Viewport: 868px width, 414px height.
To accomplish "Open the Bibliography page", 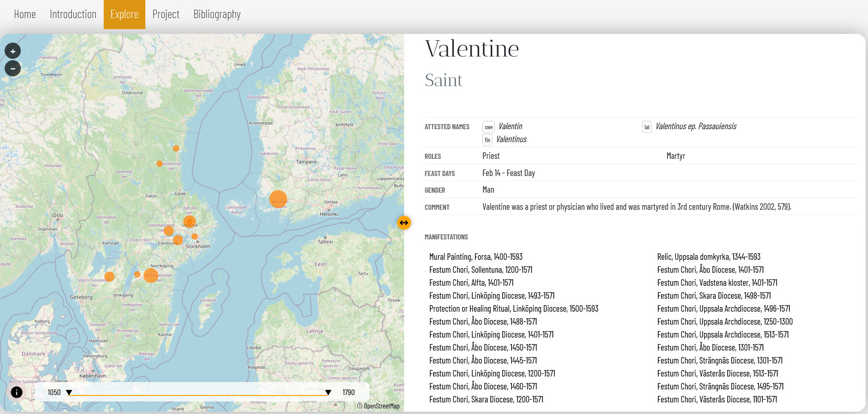I will (x=217, y=14).
